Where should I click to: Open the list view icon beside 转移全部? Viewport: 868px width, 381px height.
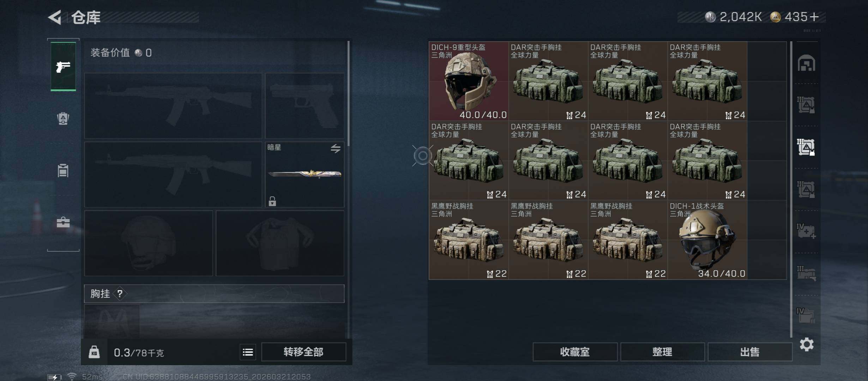tap(248, 352)
